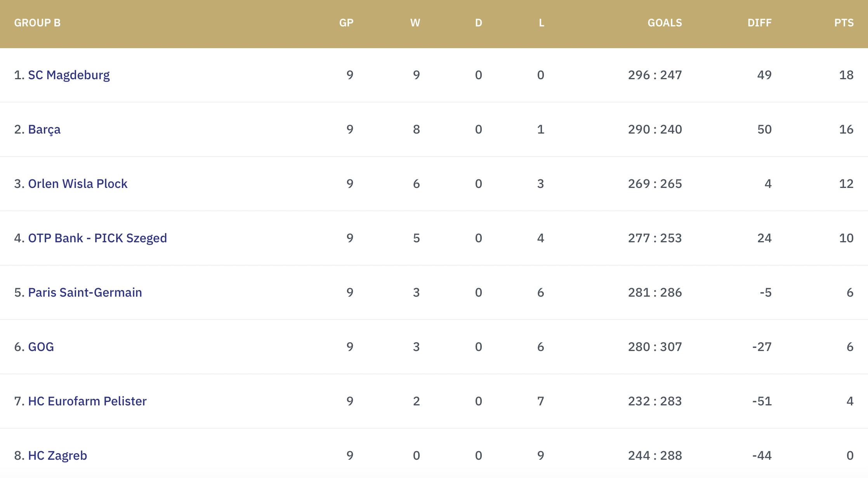The image size is (868, 478).
Task: Open the SC Magdeburg team link
Action: 69,75
